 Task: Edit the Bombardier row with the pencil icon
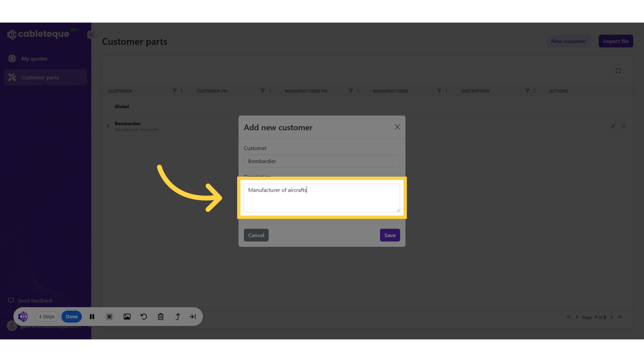(613, 126)
